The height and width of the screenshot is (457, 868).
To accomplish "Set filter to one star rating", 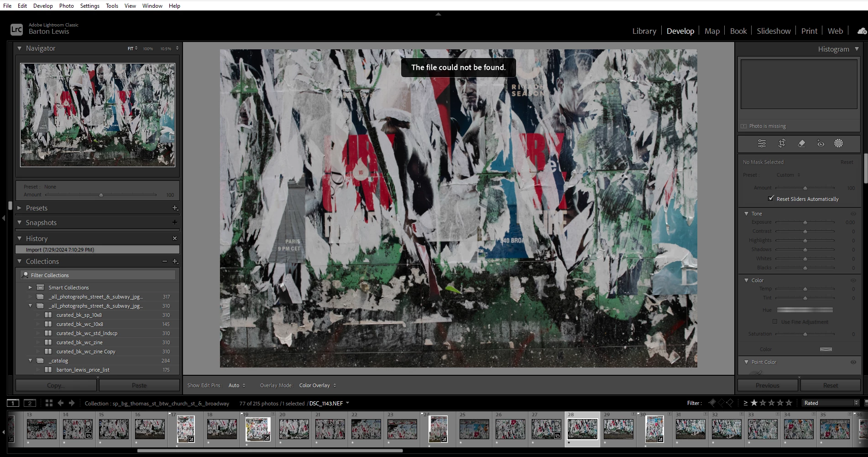I will (754, 403).
